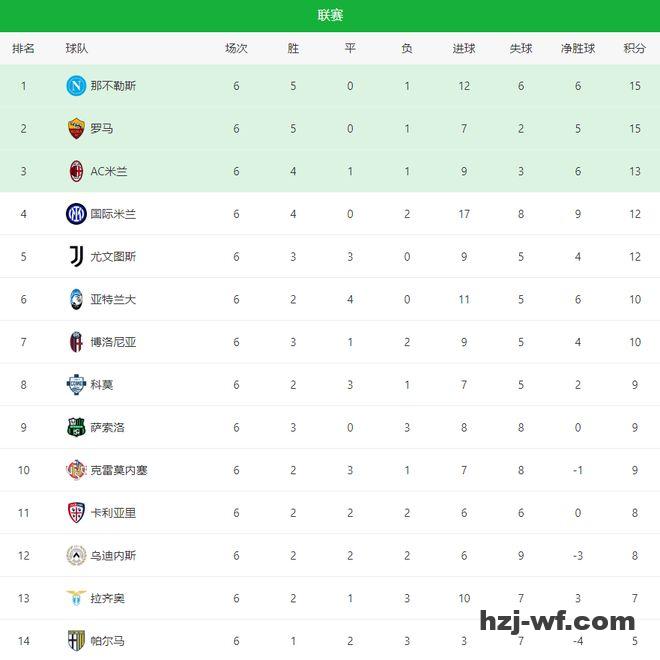Click the Atalanta (亚特兰大) crest icon
Image resolution: width=660 pixels, height=660 pixels.
pyautogui.click(x=75, y=299)
